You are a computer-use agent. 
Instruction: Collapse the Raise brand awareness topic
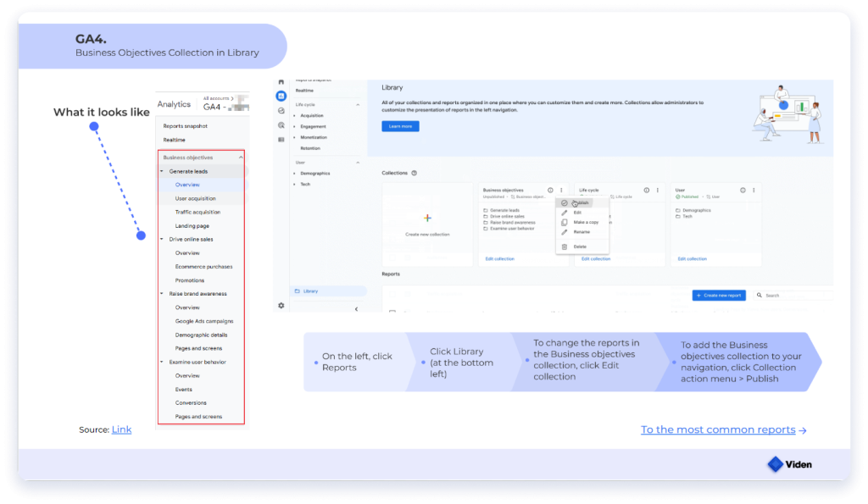162,294
